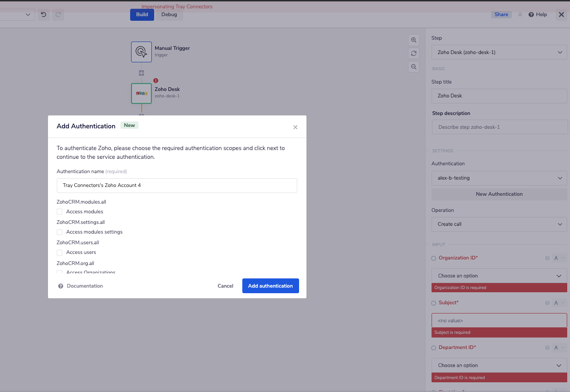Open help for the Subject field
570x392 pixels.
pyautogui.click(x=547, y=302)
